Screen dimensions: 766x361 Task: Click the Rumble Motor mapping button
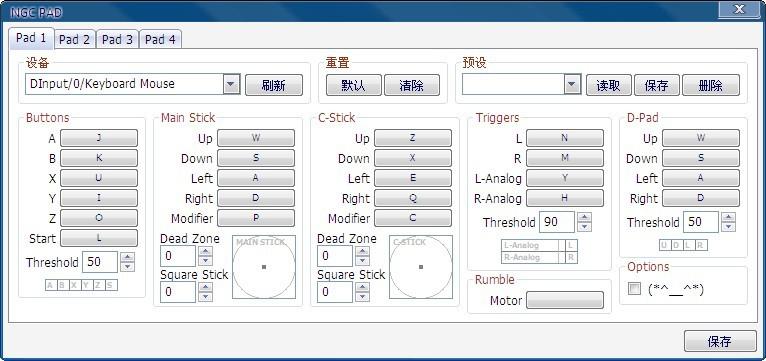click(x=565, y=300)
